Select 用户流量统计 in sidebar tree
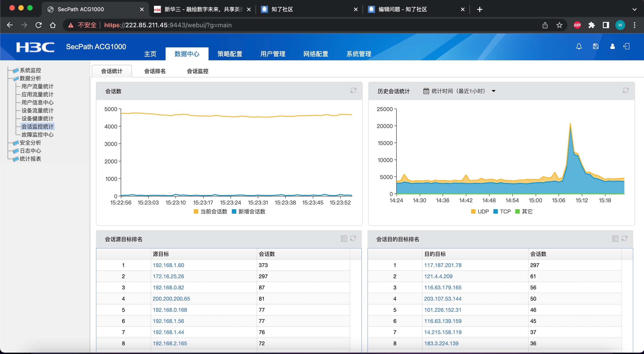The height and width of the screenshot is (354, 644). [38, 86]
